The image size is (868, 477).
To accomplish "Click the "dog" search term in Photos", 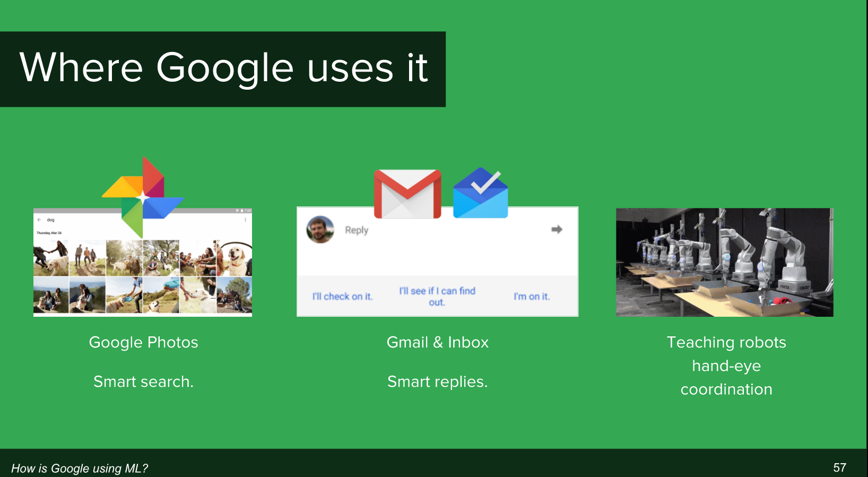I will (50, 220).
